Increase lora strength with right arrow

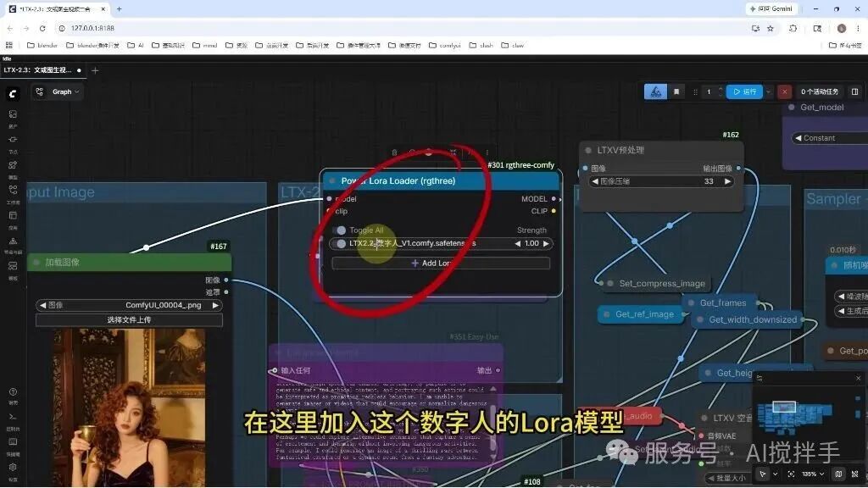546,243
